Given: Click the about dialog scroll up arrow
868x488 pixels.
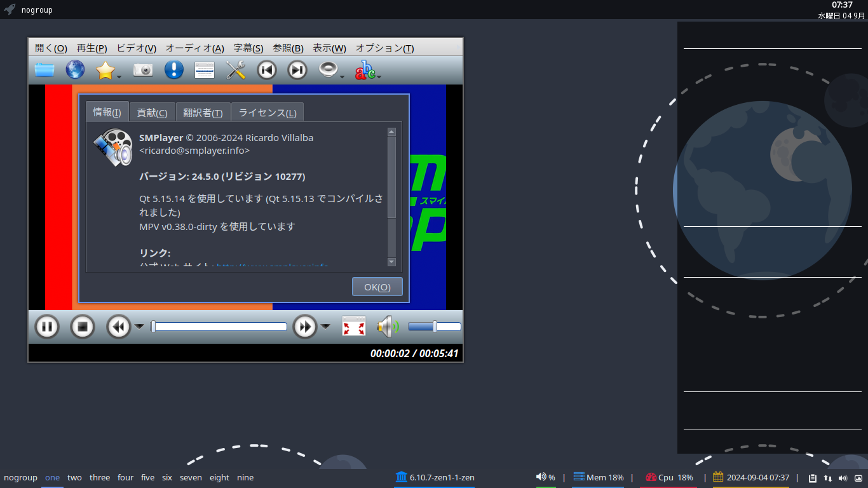Looking at the screenshot, I should point(391,132).
